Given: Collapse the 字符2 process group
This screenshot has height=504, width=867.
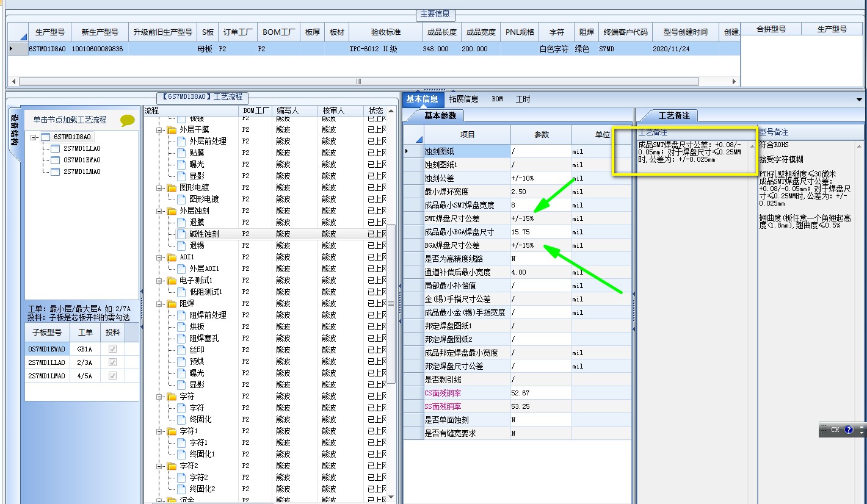Looking at the screenshot, I should (x=160, y=466).
